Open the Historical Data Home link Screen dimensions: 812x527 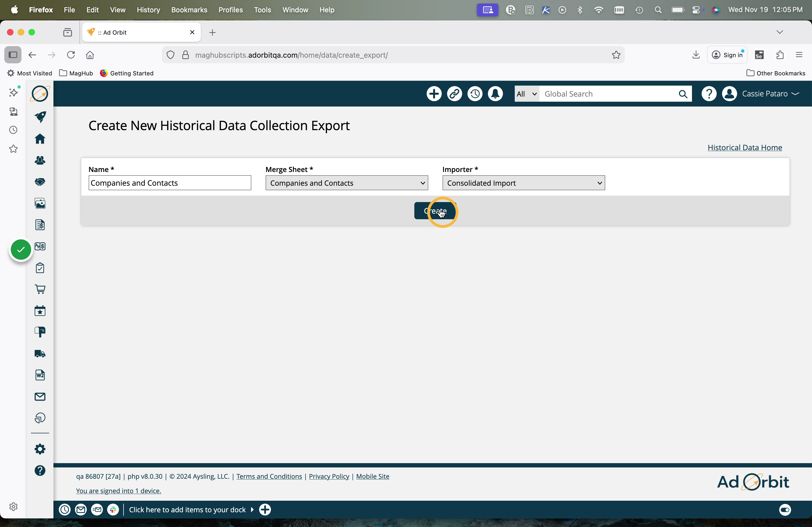click(x=744, y=148)
